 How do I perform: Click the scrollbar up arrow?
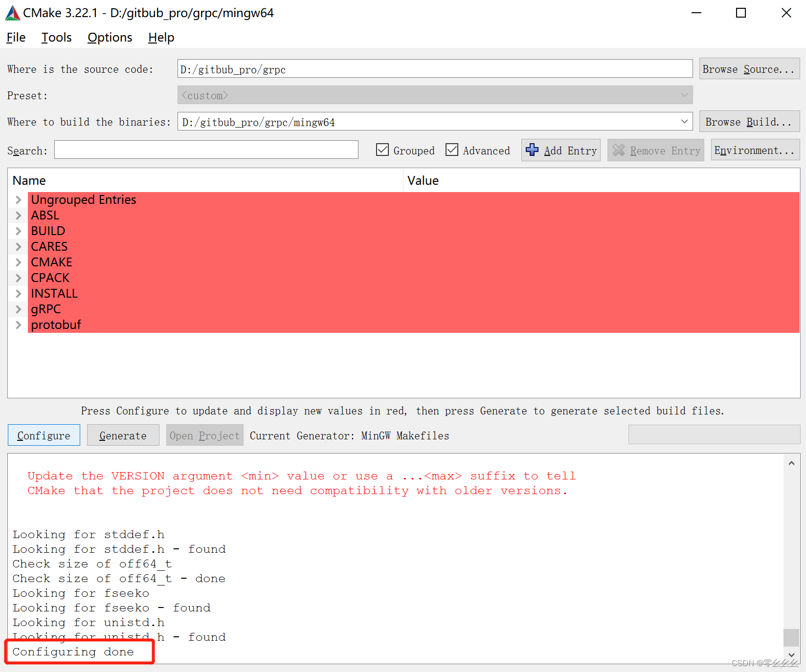pos(791,462)
